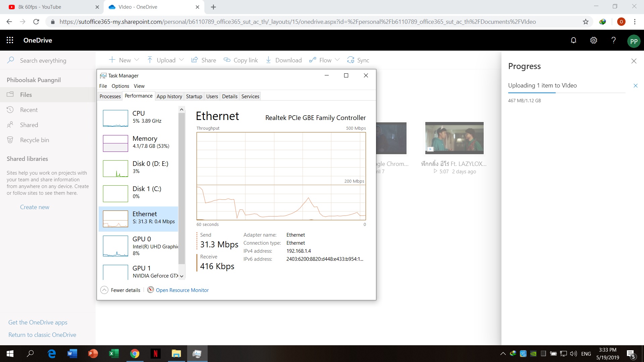Open Resource Monitor from Task Manager
Viewport: 644px width, 362px height.
pyautogui.click(x=182, y=290)
